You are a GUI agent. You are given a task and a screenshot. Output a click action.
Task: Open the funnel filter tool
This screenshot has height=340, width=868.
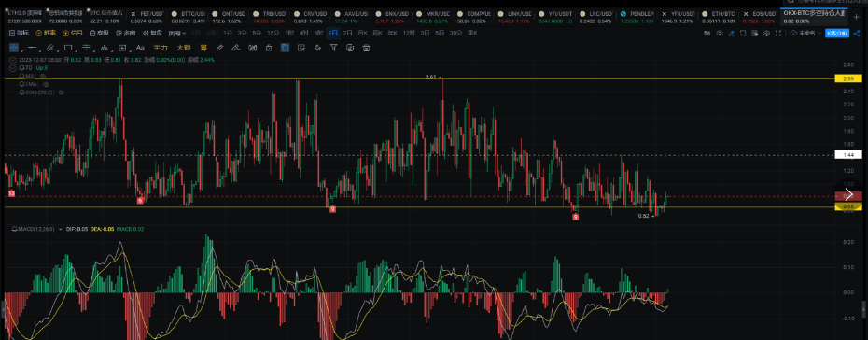(334, 48)
